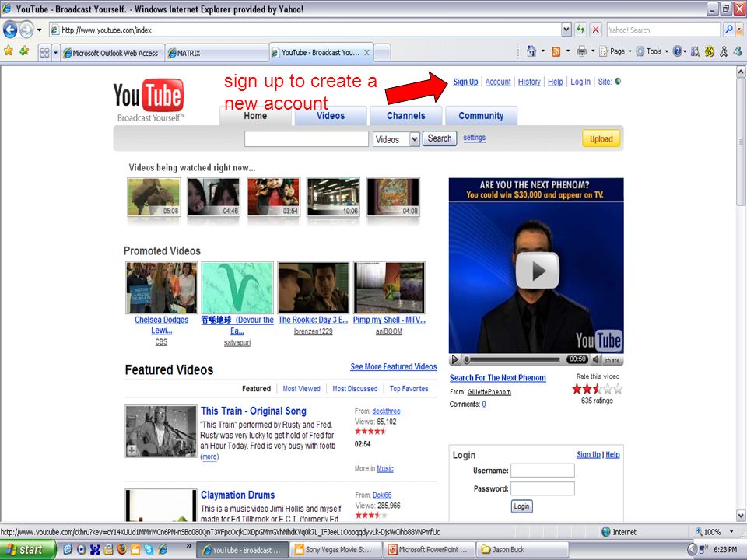The width and height of the screenshot is (747, 560).
Task: Launch Windows Media Player from Quick Launch
Action: click(82, 550)
